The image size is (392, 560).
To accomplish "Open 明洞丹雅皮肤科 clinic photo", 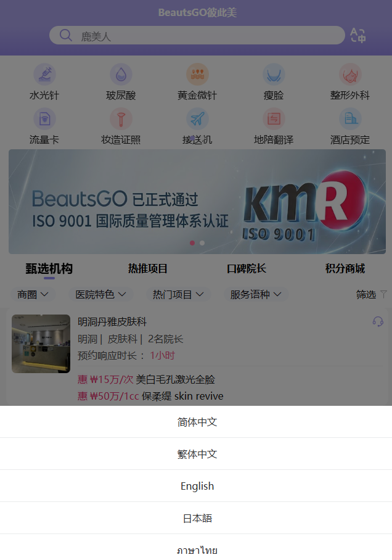I will point(41,344).
